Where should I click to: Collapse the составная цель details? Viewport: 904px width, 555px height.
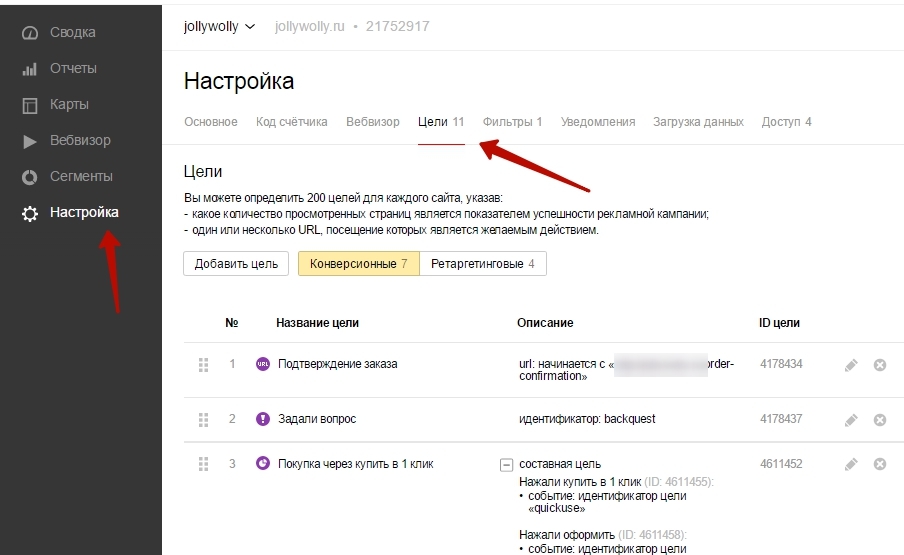[506, 464]
